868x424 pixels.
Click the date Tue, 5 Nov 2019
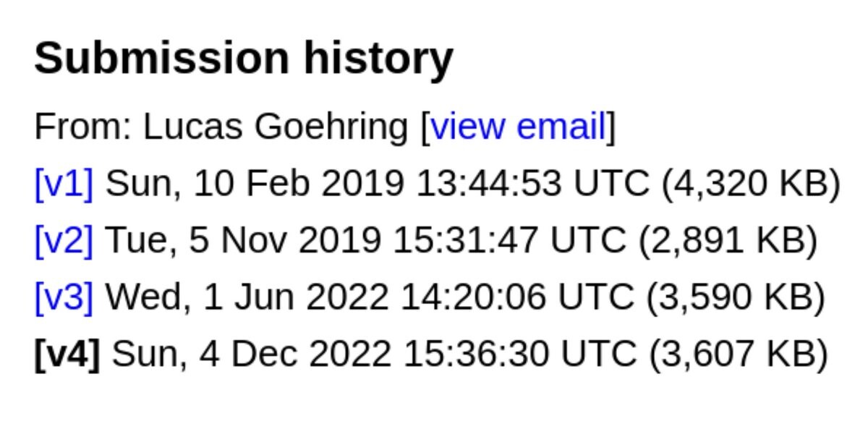click(243, 240)
